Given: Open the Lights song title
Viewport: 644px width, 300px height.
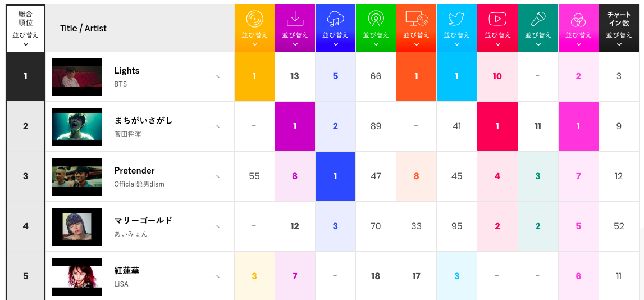Looking at the screenshot, I should pyautogui.click(x=127, y=71).
